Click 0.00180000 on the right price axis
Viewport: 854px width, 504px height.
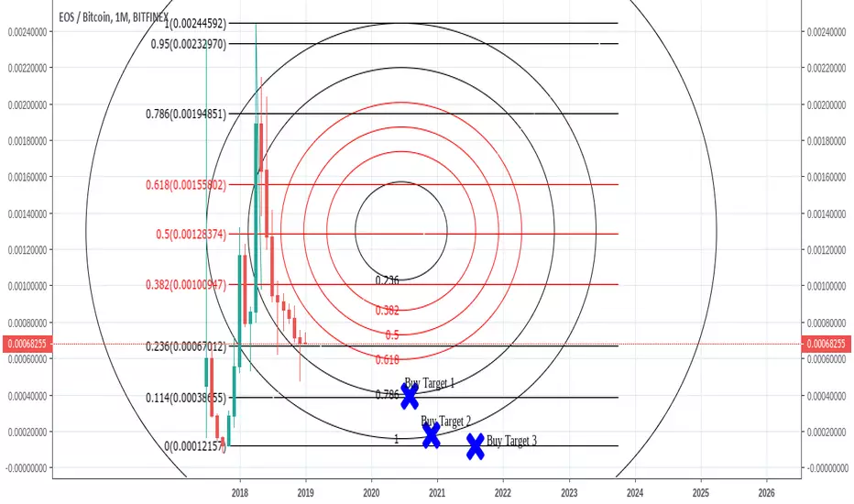(827, 141)
